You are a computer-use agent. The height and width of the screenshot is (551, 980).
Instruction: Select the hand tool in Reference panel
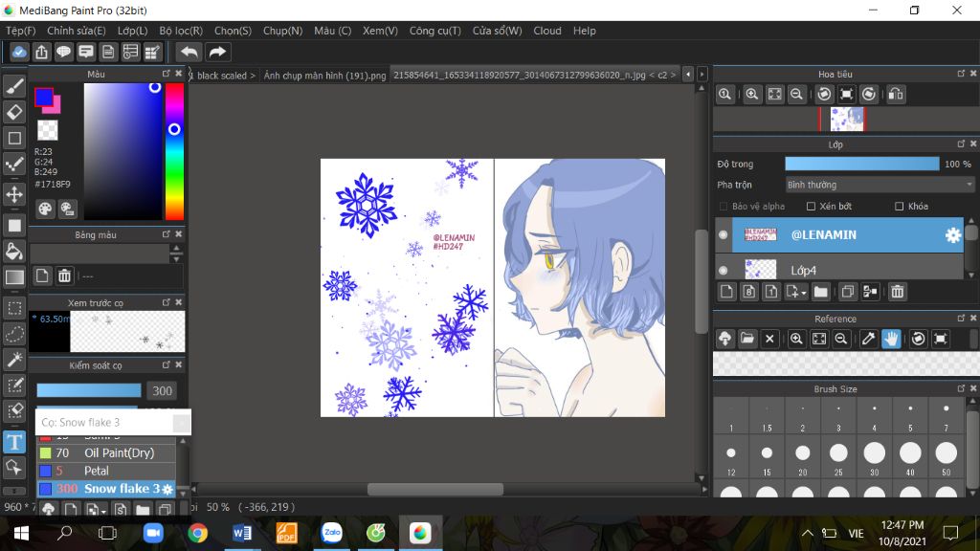(x=891, y=339)
